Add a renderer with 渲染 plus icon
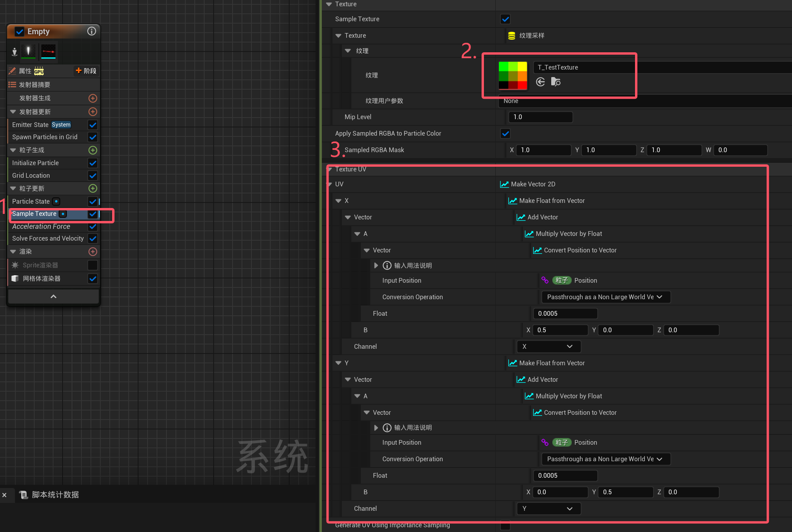This screenshot has width=792, height=532. click(x=93, y=252)
